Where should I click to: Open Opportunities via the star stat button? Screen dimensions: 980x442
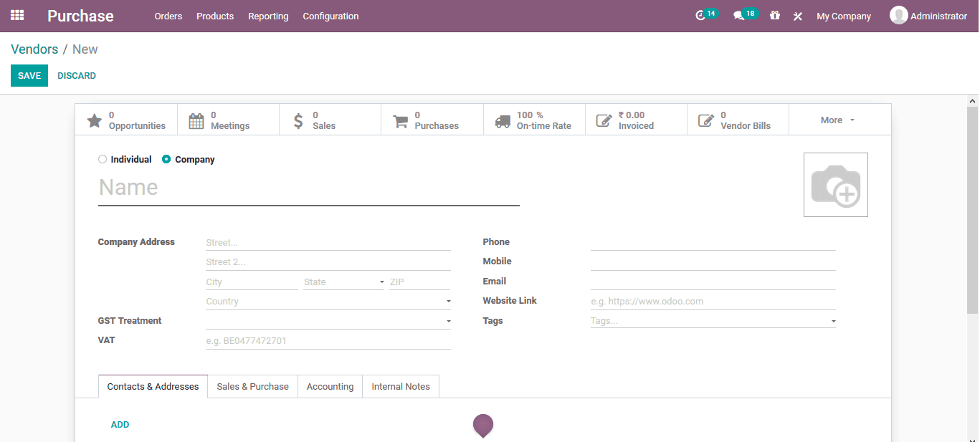point(126,119)
